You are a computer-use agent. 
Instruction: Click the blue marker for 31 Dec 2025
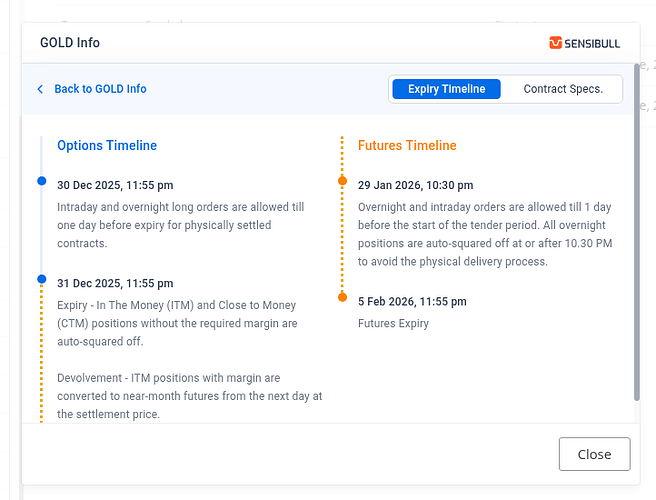41,279
